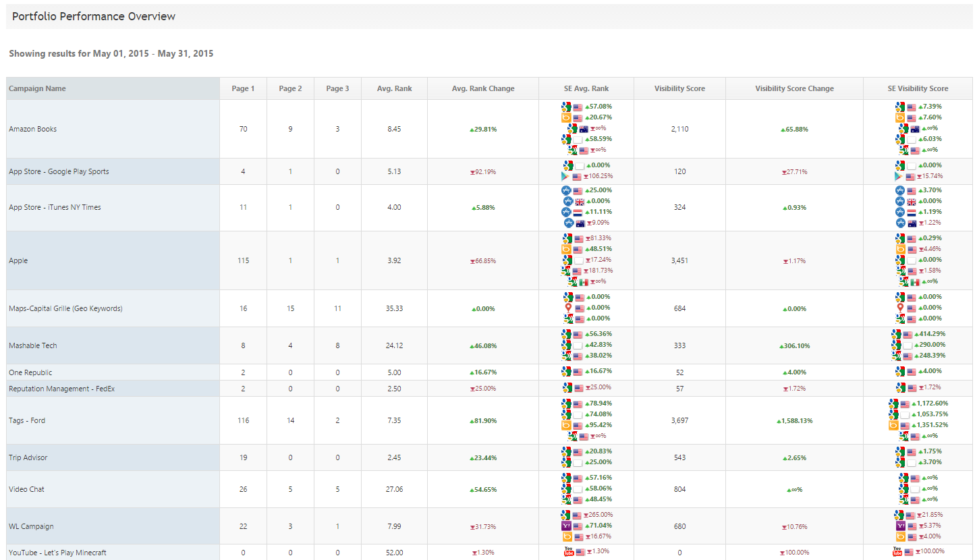Viewport: 975px width, 560px height.
Task: Click the App Store icon beside 25.00% in iTunes row
Action: 566,190
